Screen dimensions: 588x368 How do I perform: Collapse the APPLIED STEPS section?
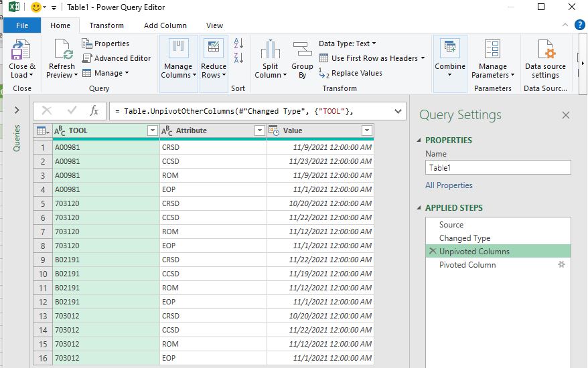tap(420, 208)
